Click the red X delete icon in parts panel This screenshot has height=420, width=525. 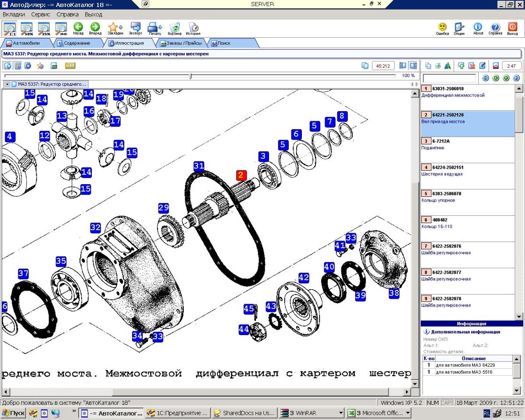coord(472,66)
